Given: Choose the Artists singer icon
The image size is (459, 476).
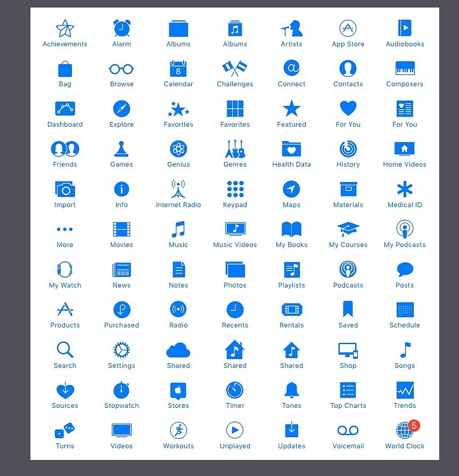Looking at the screenshot, I should [x=291, y=29].
